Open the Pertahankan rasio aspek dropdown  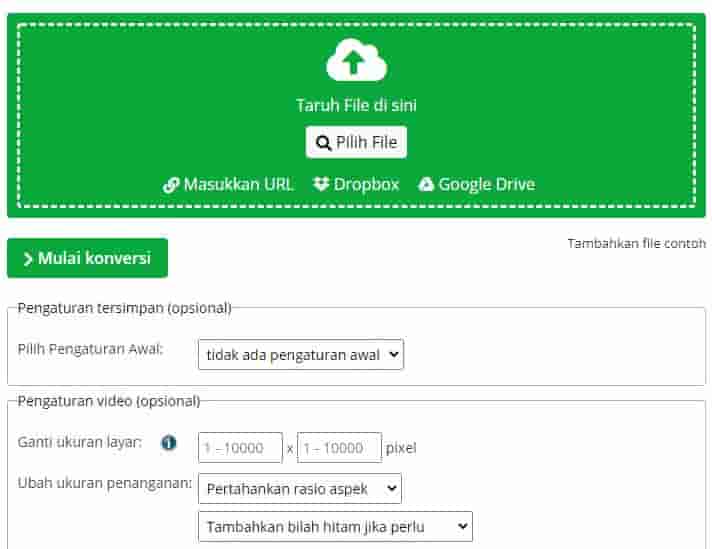click(300, 489)
